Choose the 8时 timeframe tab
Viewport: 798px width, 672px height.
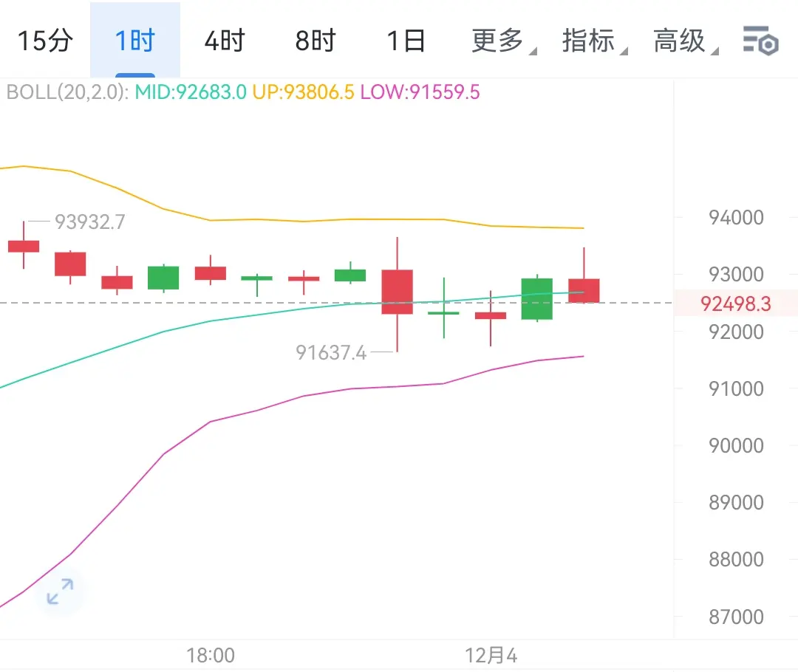316,40
